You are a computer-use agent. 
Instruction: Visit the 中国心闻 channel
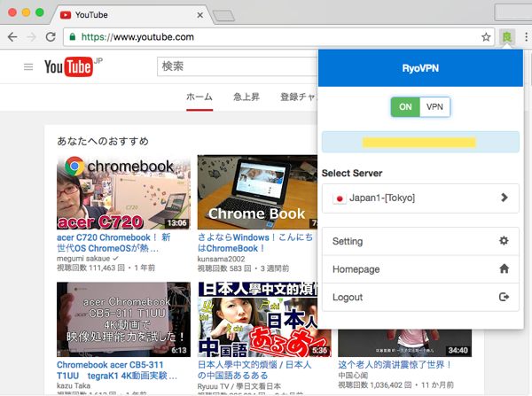pos(353,376)
